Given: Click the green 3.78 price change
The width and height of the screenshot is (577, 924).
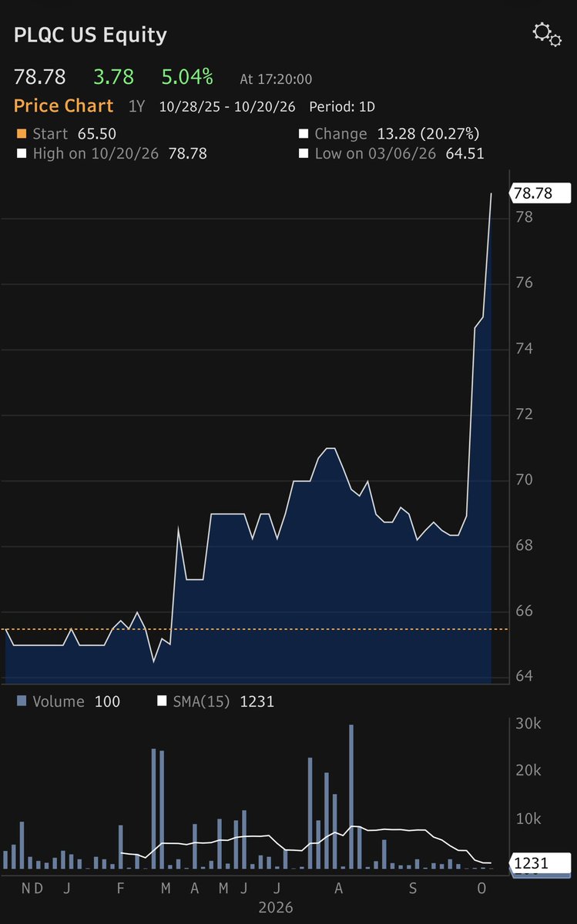Looking at the screenshot, I should (114, 78).
